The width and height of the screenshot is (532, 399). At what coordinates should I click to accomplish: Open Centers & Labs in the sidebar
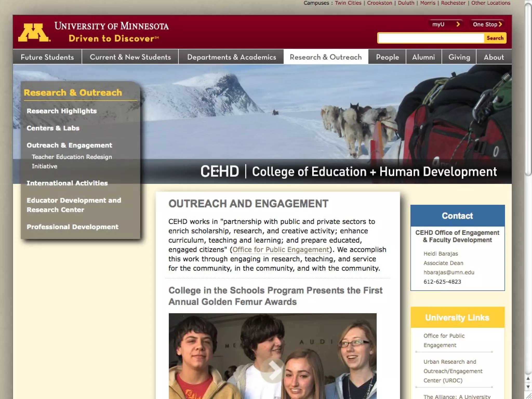(x=53, y=128)
